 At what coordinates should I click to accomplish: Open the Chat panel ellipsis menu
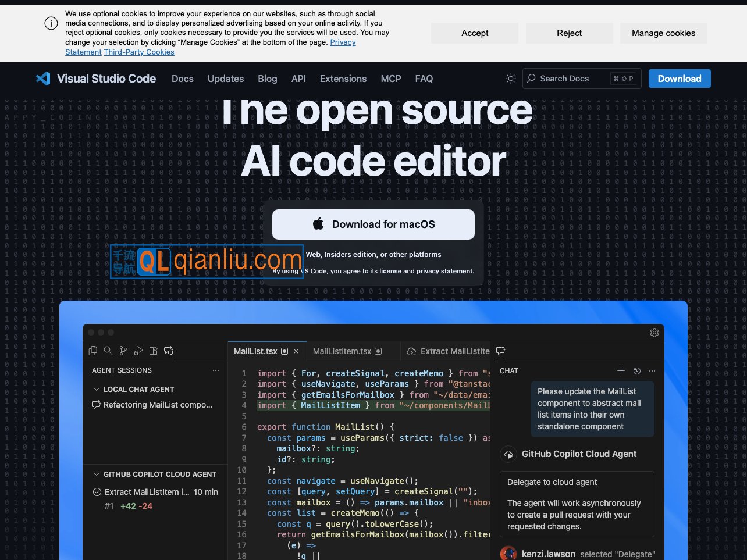tap(652, 370)
